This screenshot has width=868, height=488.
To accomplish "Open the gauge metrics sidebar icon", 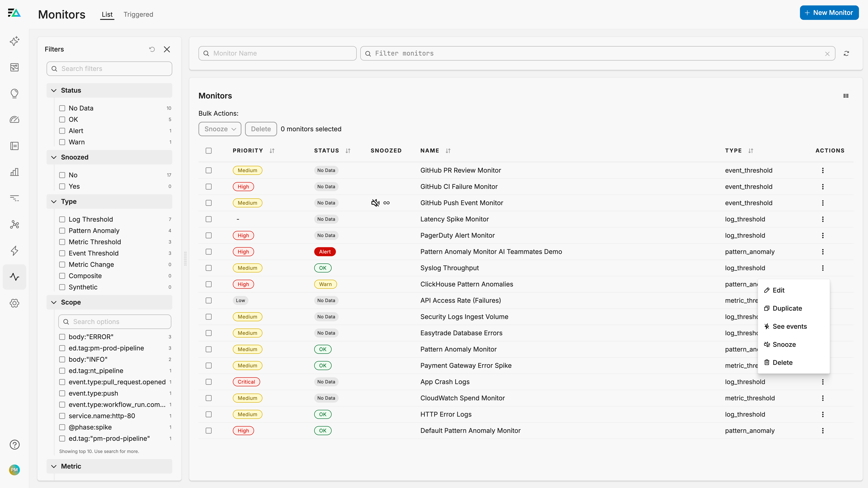I will (14, 120).
